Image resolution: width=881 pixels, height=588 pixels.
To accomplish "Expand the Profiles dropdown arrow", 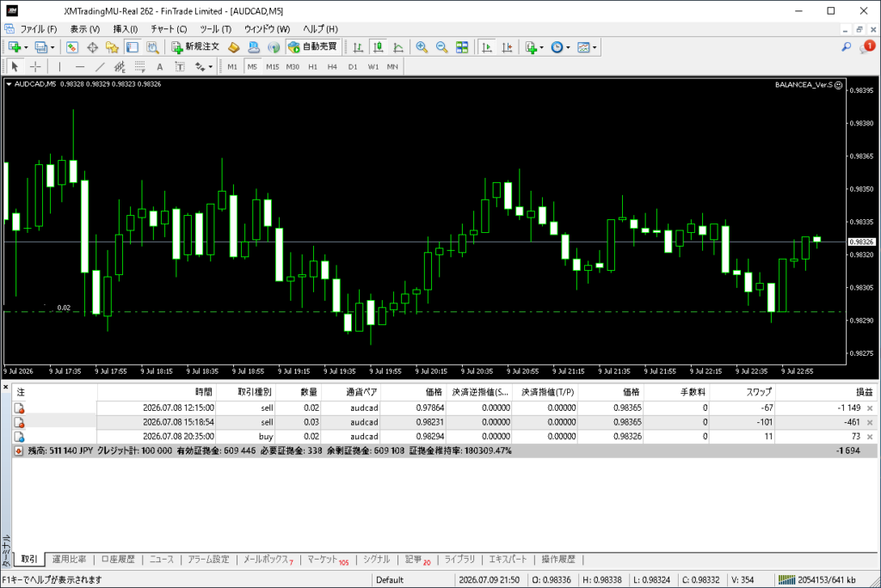I will 52,48.
